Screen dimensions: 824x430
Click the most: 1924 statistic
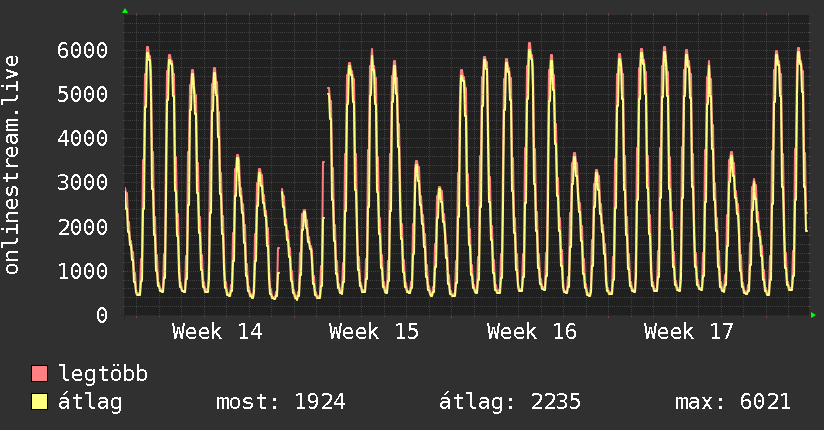click(281, 402)
